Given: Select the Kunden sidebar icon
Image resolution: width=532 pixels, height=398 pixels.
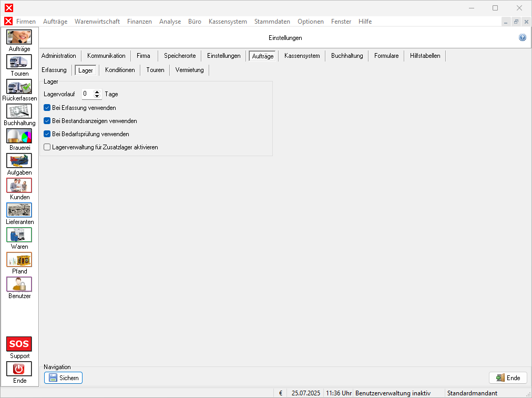Looking at the screenshot, I should (19, 186).
